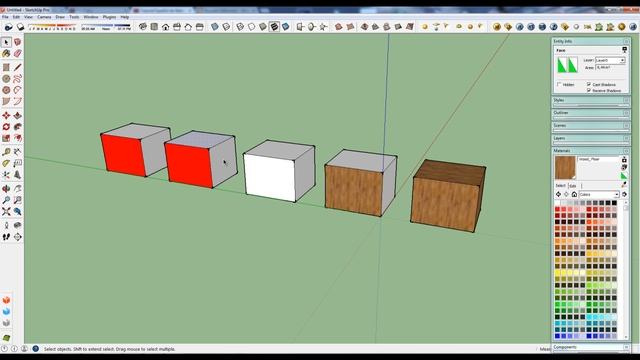Switch to the Materials Select tab

[560, 186]
